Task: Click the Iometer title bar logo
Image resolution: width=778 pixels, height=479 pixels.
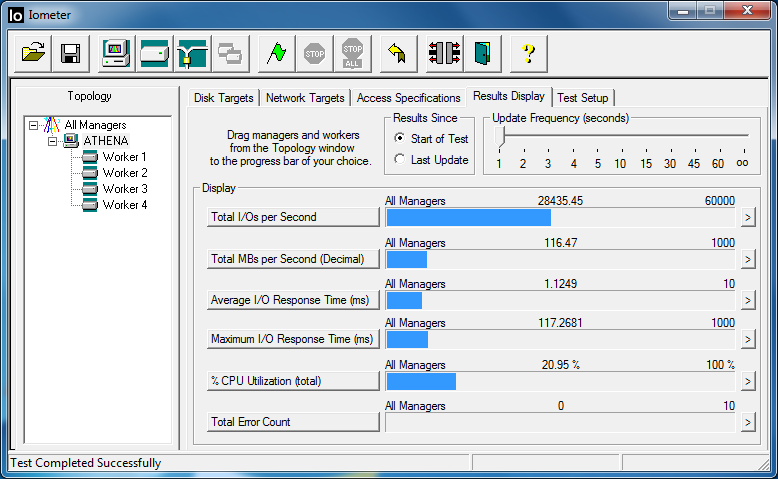Action: click(16, 15)
